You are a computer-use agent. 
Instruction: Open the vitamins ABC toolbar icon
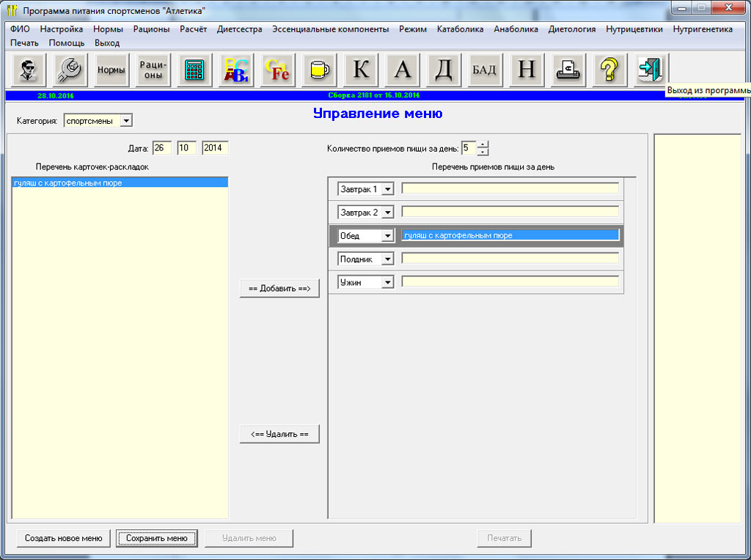pyautogui.click(x=236, y=70)
